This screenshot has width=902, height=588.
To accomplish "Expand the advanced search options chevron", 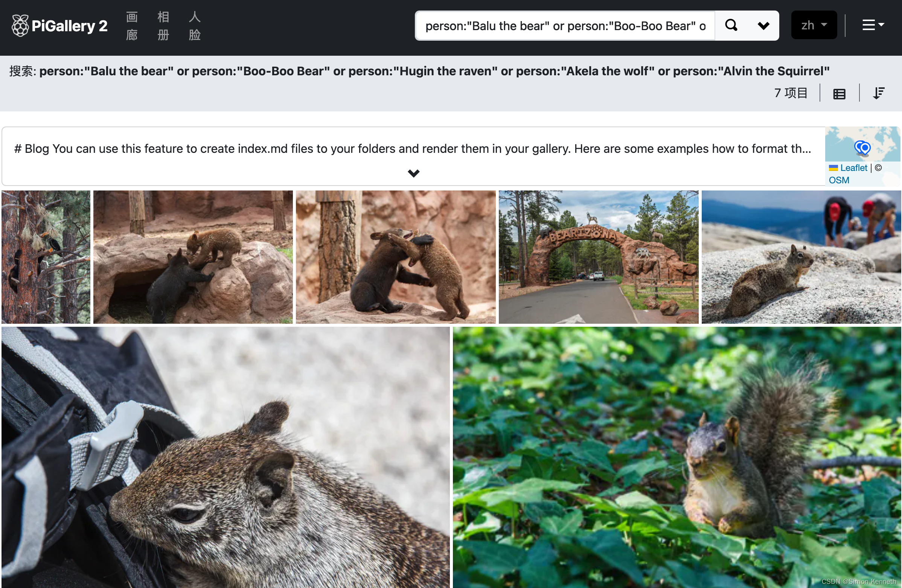I will point(763,26).
